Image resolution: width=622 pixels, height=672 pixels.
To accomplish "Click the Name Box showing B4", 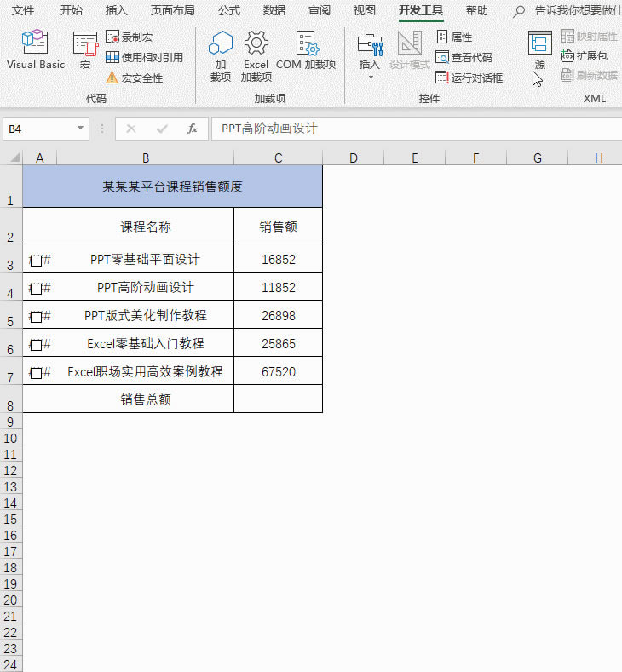I will (x=41, y=129).
